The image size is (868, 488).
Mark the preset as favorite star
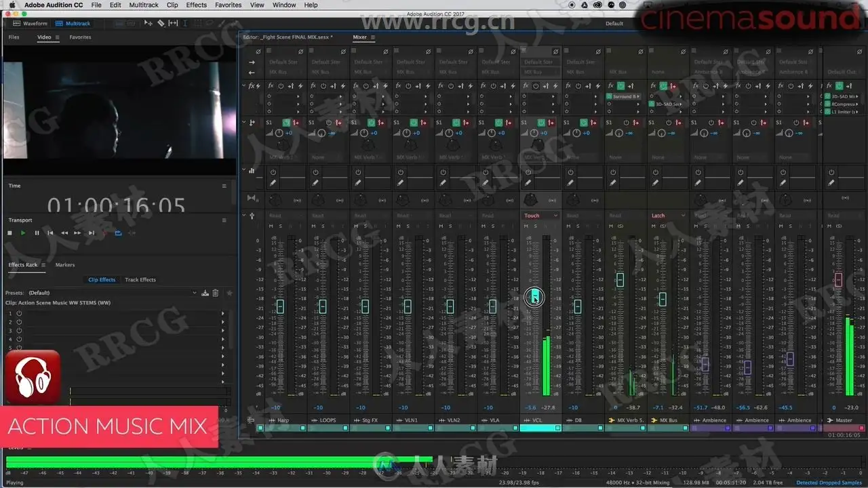click(x=229, y=293)
